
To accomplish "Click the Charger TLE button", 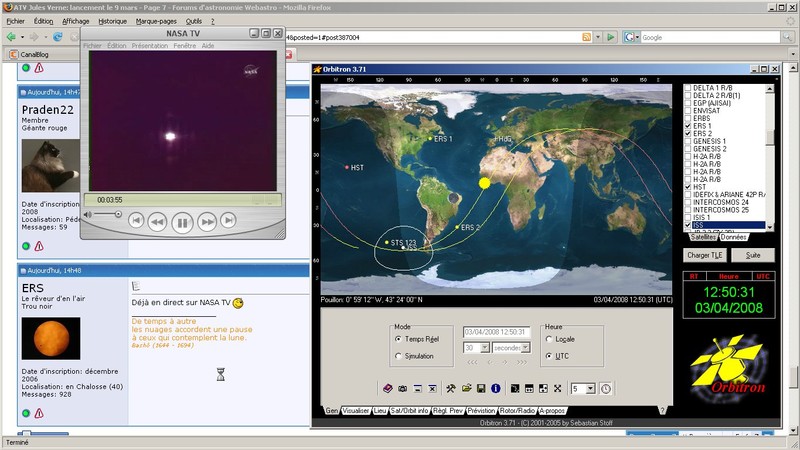I will click(x=705, y=255).
